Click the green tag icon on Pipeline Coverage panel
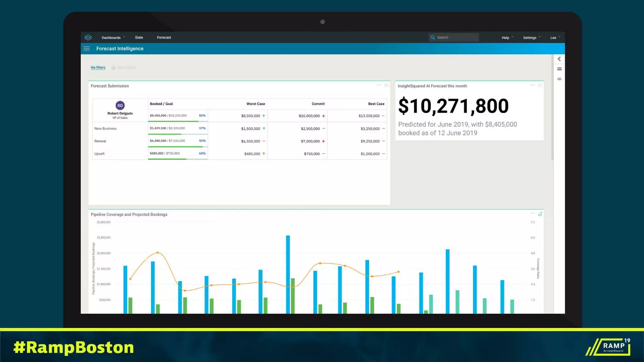This screenshot has width=644, height=362. click(x=540, y=214)
